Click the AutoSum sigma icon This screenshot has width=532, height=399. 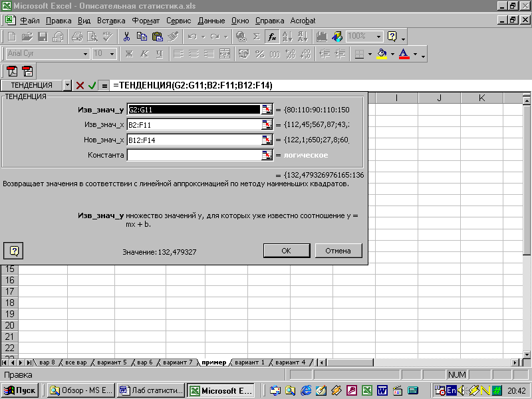coord(257,37)
